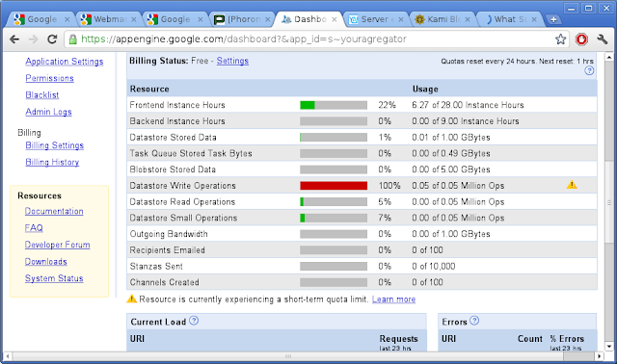Open the Blacklist link
617x364 pixels.
coord(42,95)
